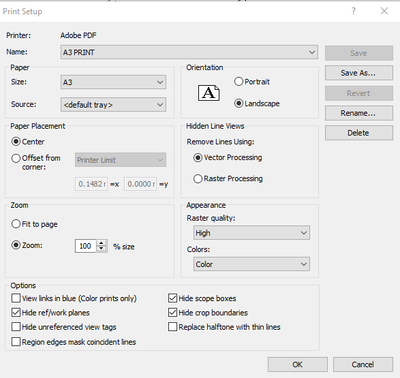This screenshot has width=400, height=378.
Task: Toggle Hide ref/work planes checkbox
Action: pos(16,312)
